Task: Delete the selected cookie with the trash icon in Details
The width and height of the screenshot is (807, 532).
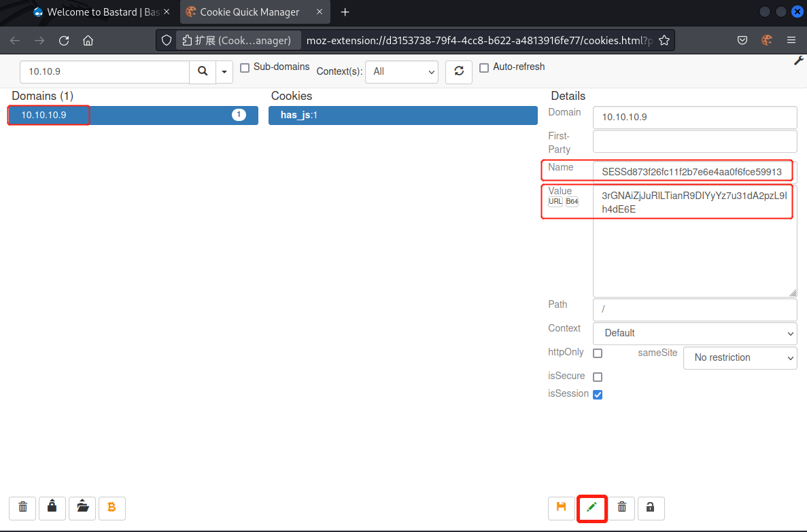Action: click(621, 508)
